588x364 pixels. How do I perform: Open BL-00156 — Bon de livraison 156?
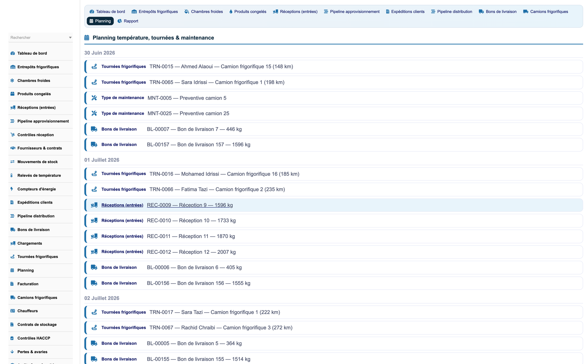[x=334, y=283]
